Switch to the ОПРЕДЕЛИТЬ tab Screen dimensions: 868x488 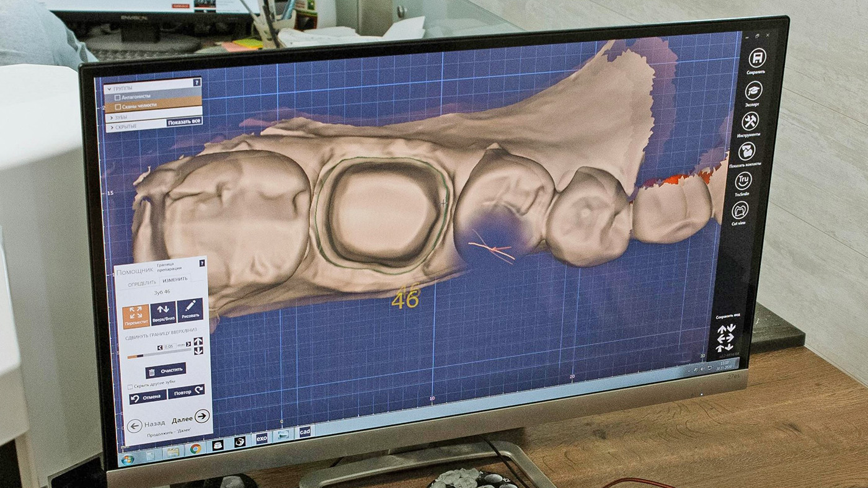click(x=142, y=283)
